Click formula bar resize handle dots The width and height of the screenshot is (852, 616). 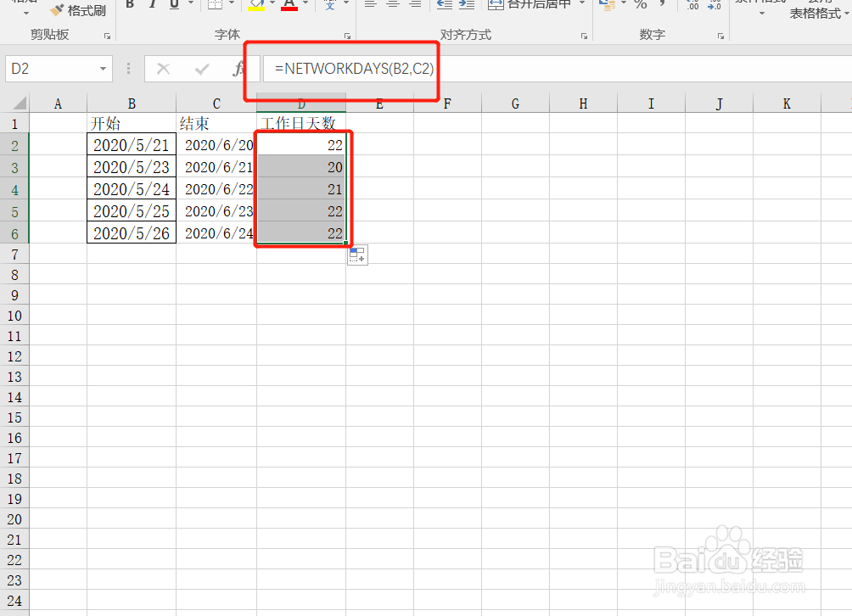point(128,69)
